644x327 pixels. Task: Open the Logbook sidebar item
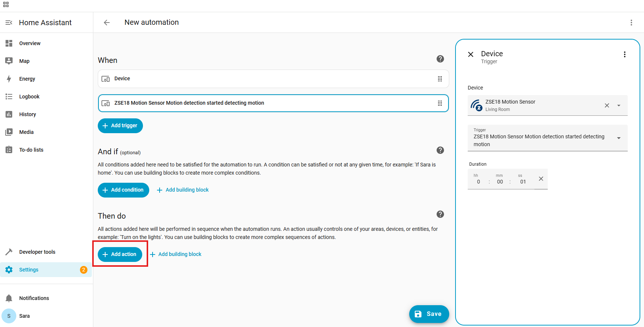29,97
